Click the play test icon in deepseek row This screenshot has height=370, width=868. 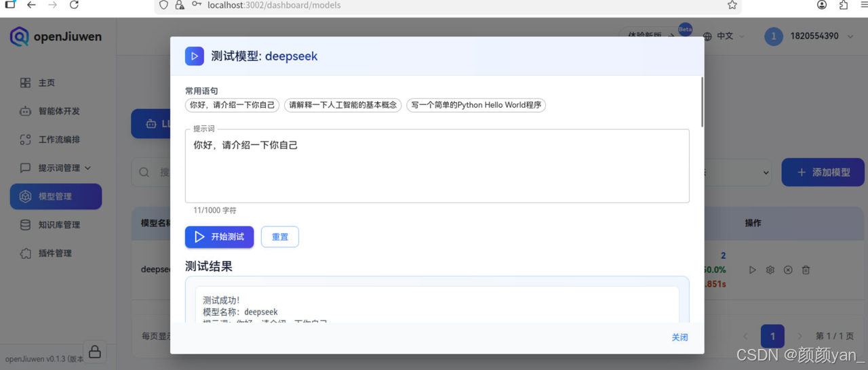[x=752, y=270]
